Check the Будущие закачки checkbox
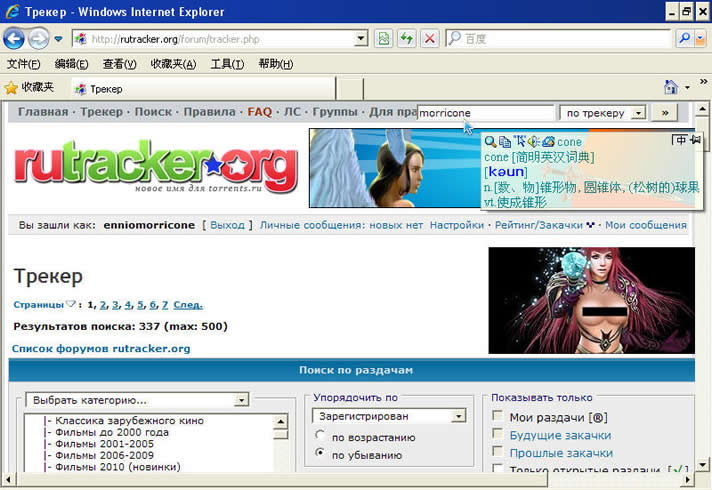The height and width of the screenshot is (490, 712). 498,434
